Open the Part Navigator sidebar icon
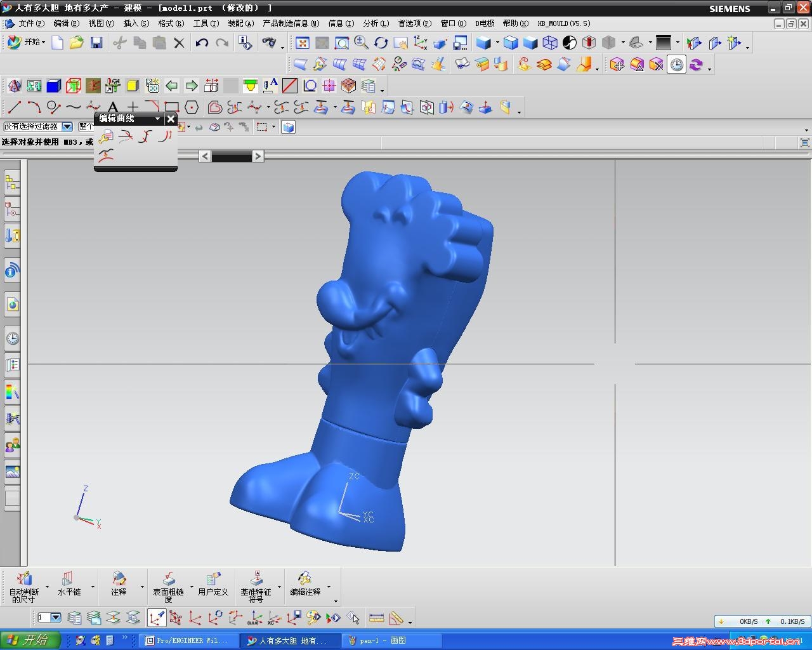Viewport: 812px width, 650px height. click(x=12, y=209)
